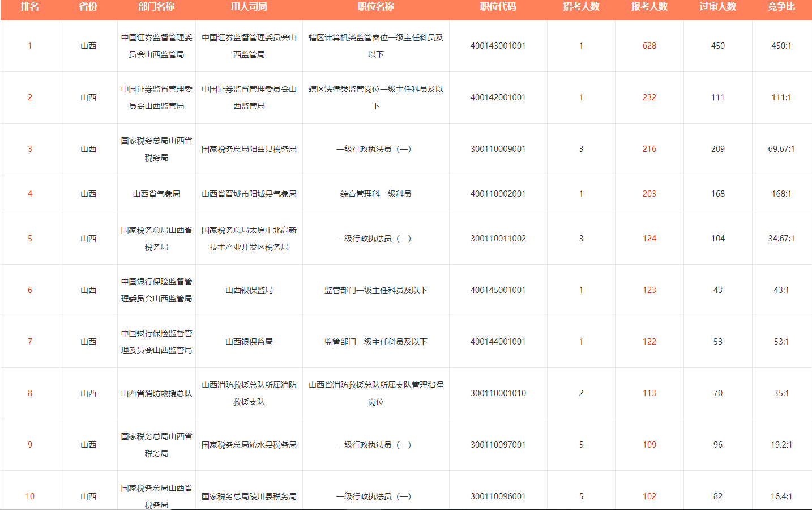Viewport: 812px width, 510px height.
Task: Select 国家税务总局沁水县税务局 cell
Action: click(249, 445)
